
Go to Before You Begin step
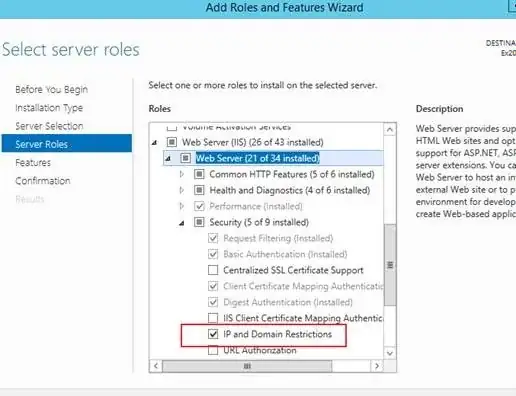pos(51,89)
